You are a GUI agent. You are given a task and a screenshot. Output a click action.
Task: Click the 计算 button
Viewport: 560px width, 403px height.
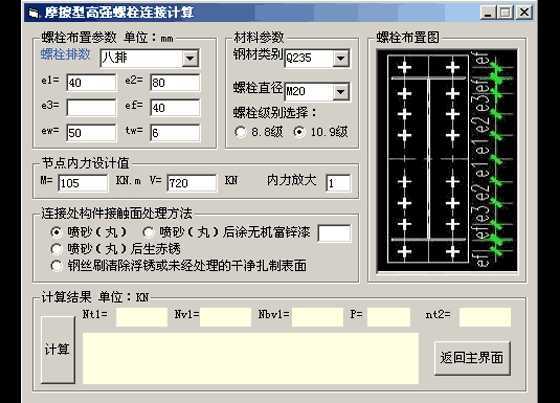click(x=58, y=349)
